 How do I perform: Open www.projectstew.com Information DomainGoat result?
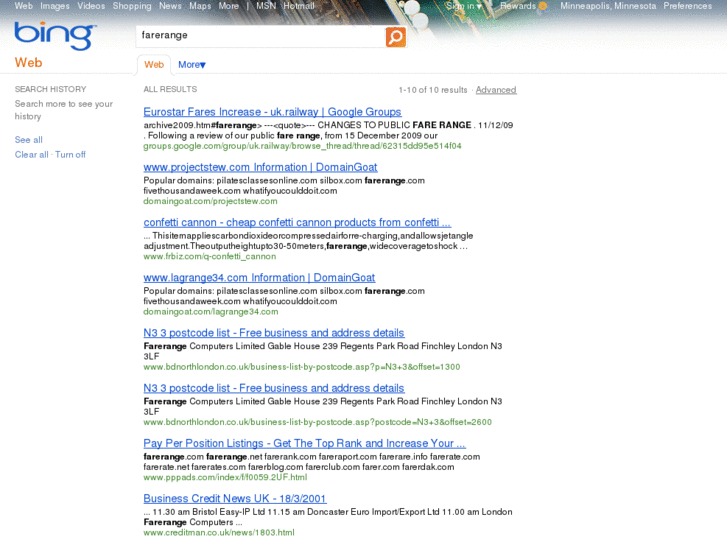pyautogui.click(x=260, y=167)
